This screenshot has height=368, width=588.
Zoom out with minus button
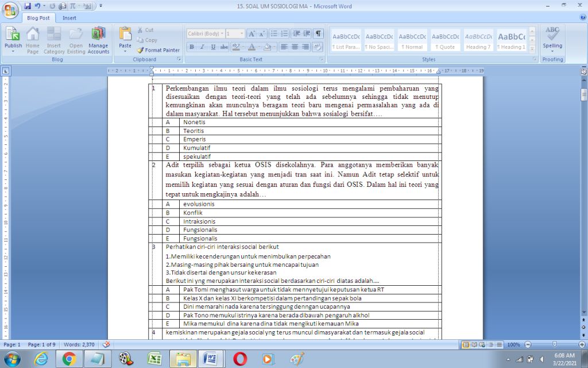click(528, 344)
